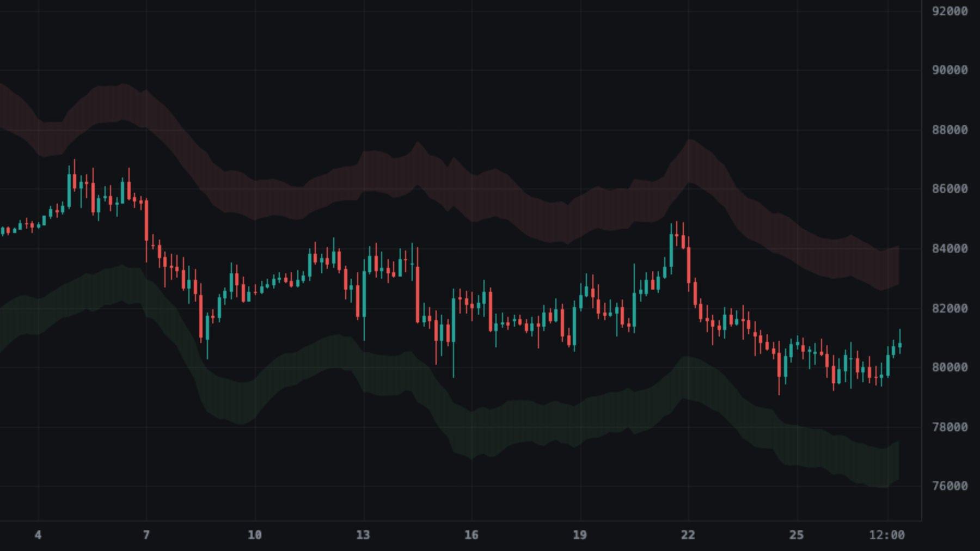Screen dimensions: 980x551
Task: Click the 76000 label on the price scale
Action: 950,486
